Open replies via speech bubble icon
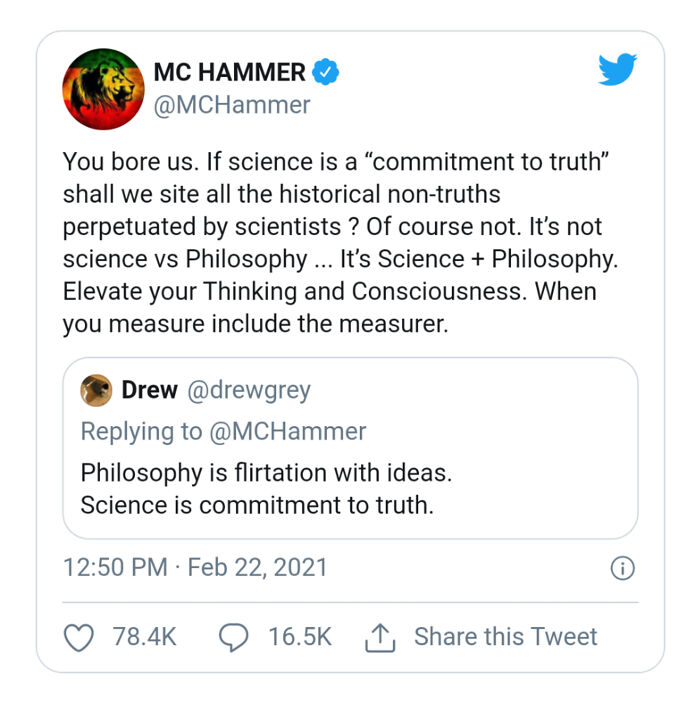 (232, 637)
